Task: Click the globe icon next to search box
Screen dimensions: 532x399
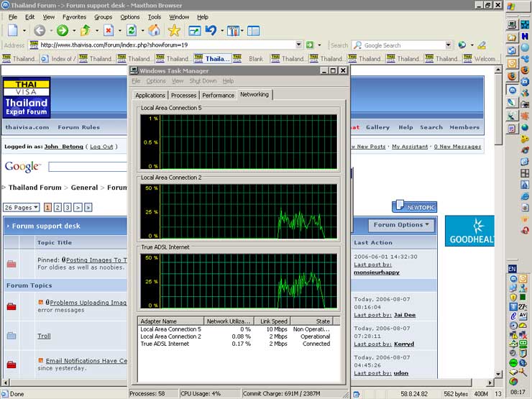Action: (462, 45)
